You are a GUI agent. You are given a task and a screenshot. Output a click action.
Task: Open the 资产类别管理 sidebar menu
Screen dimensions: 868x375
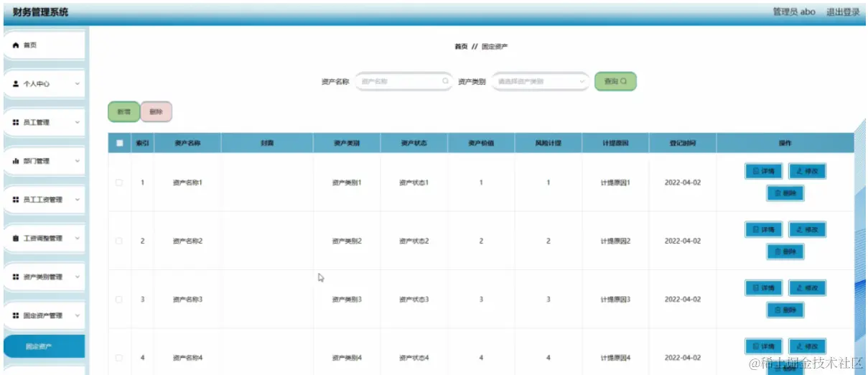[x=45, y=277]
